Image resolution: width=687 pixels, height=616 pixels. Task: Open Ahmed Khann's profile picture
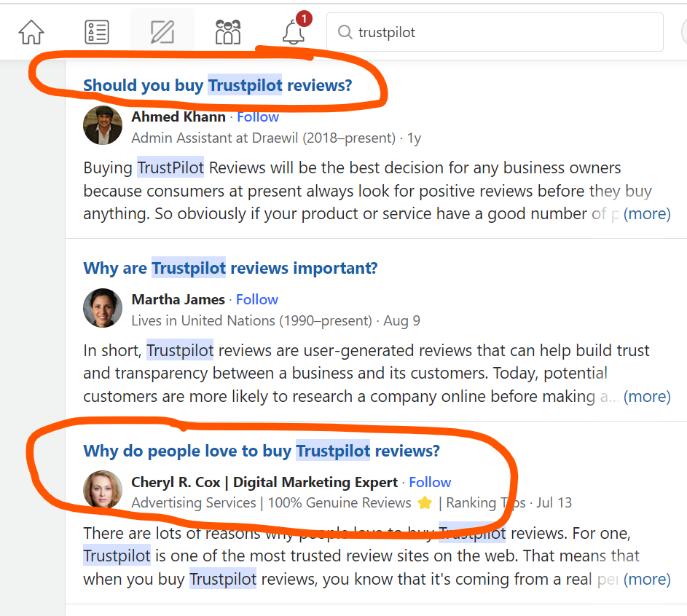pos(103,125)
